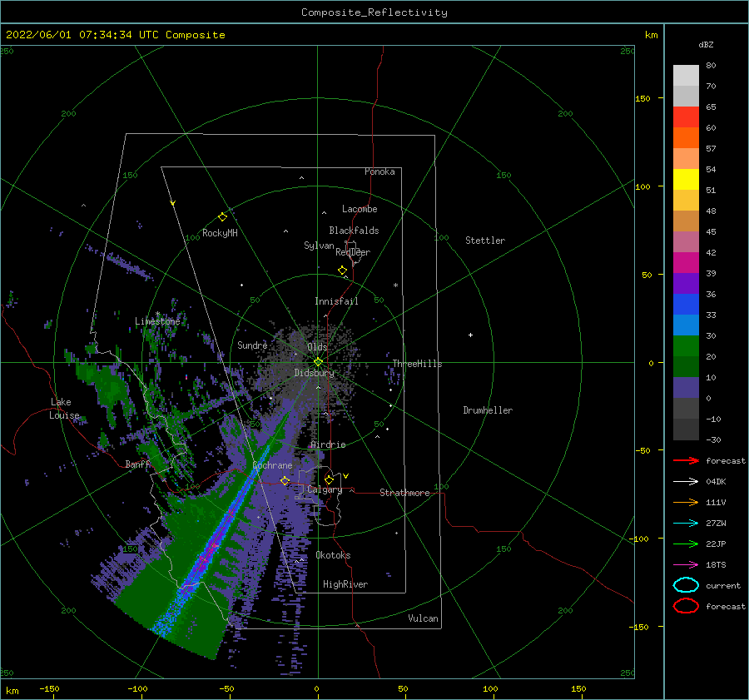Click the cyan current ellipse icon
Viewport: 749px width, 700px height.
click(686, 585)
